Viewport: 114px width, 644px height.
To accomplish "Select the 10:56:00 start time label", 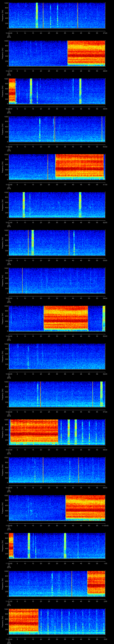I will 9,412.
